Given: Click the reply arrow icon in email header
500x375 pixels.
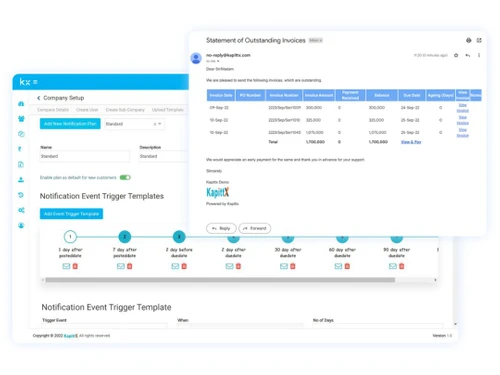Looking at the screenshot, I should click(468, 55).
